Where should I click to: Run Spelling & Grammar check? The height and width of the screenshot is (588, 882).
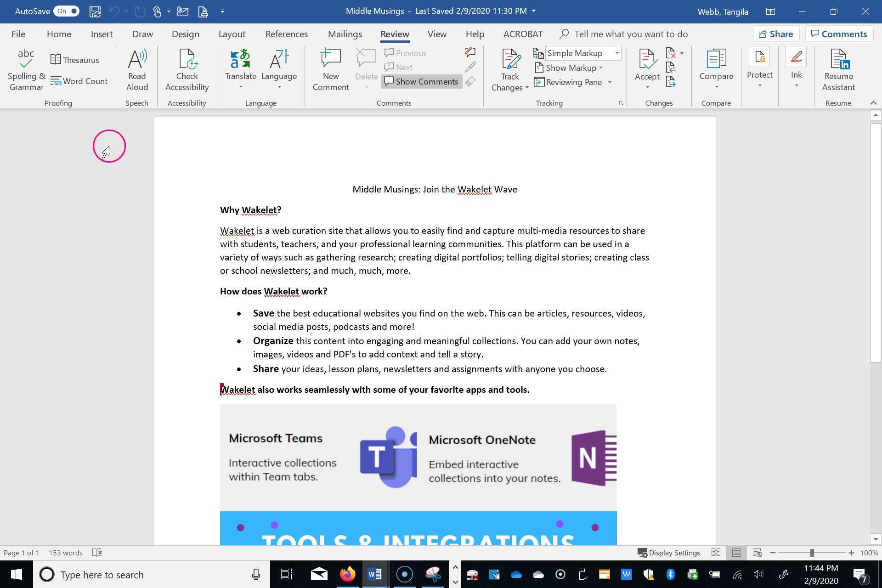pyautogui.click(x=26, y=69)
